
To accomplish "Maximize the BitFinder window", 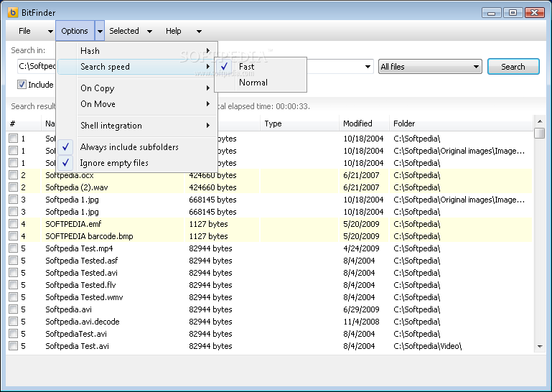I will click(513, 13).
